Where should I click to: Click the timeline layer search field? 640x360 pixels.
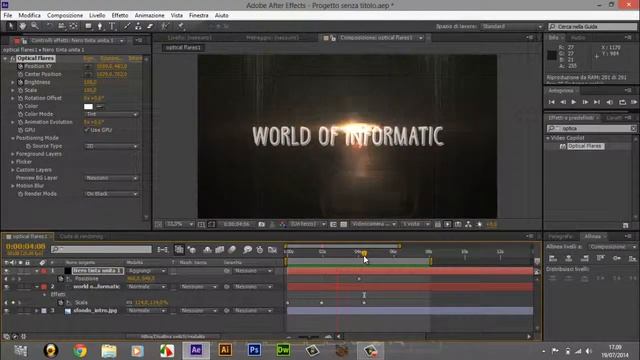(x=101, y=249)
